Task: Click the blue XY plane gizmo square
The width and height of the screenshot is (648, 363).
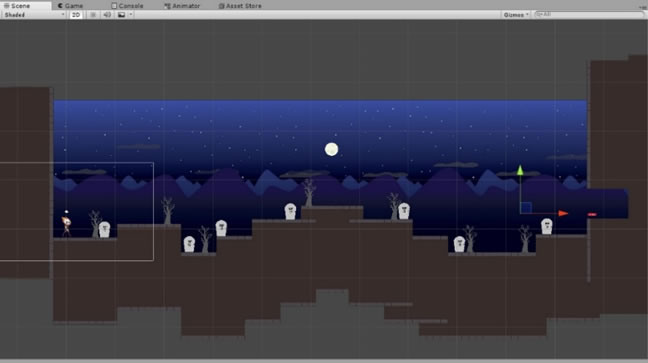Action: [x=526, y=207]
